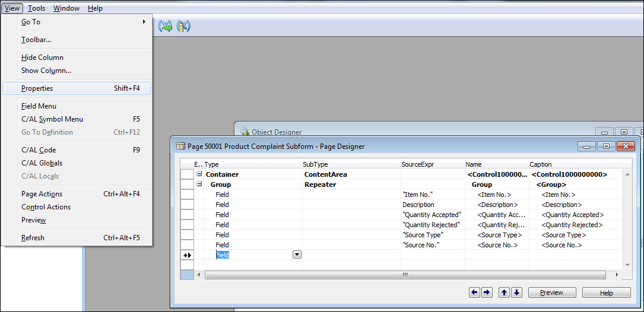Screen dimensions: 644x312
Task: Choose Preview in the View menu
Action: pos(77,220)
